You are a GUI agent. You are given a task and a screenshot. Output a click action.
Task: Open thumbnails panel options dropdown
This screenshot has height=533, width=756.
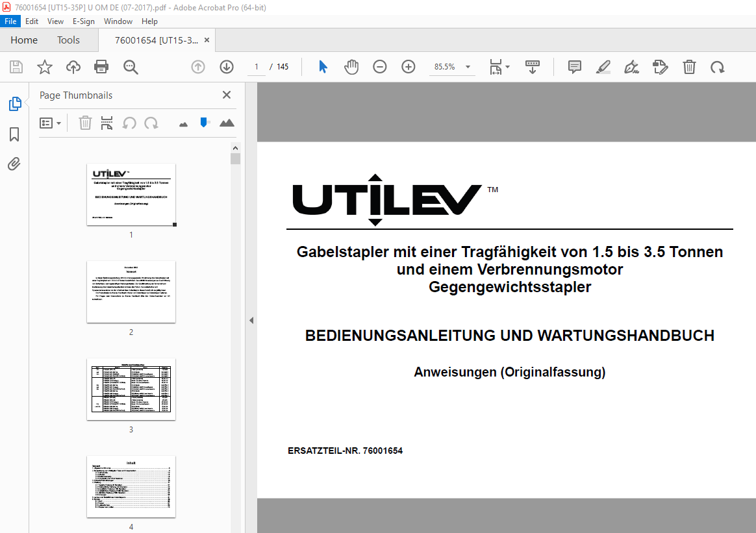pyautogui.click(x=50, y=123)
